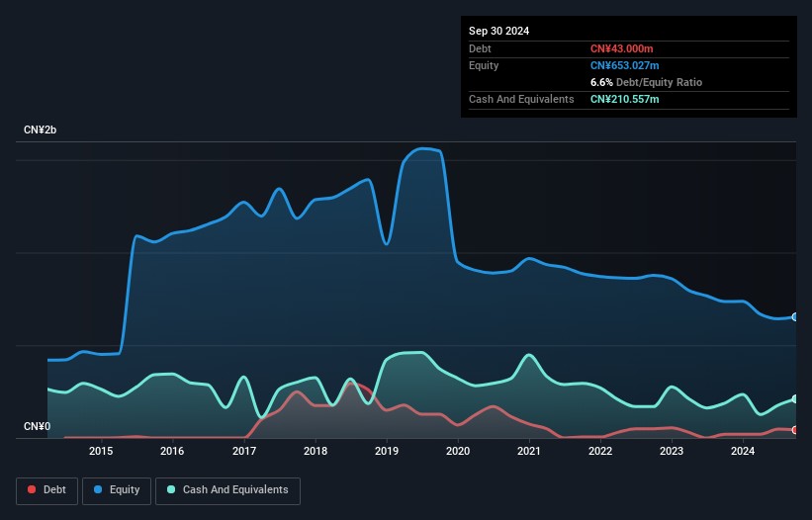Select the 2024 label on the x-axis
The height and width of the screenshot is (520, 812).
[743, 452]
